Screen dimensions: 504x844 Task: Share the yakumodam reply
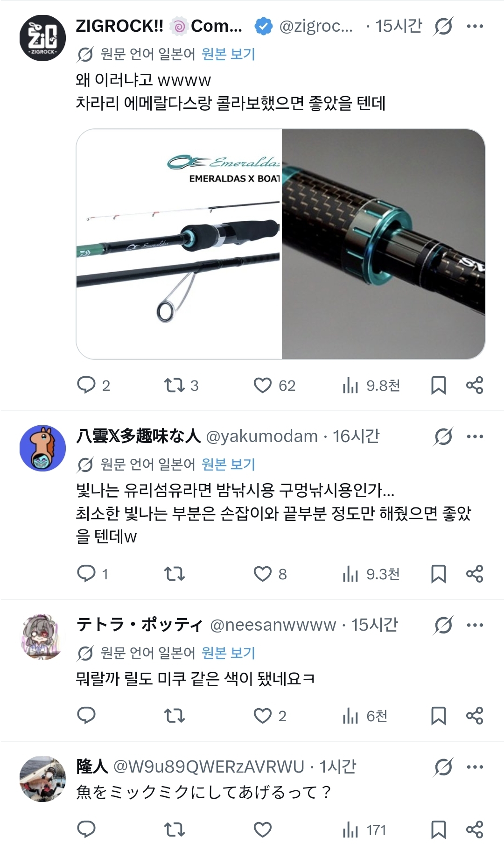(x=475, y=574)
